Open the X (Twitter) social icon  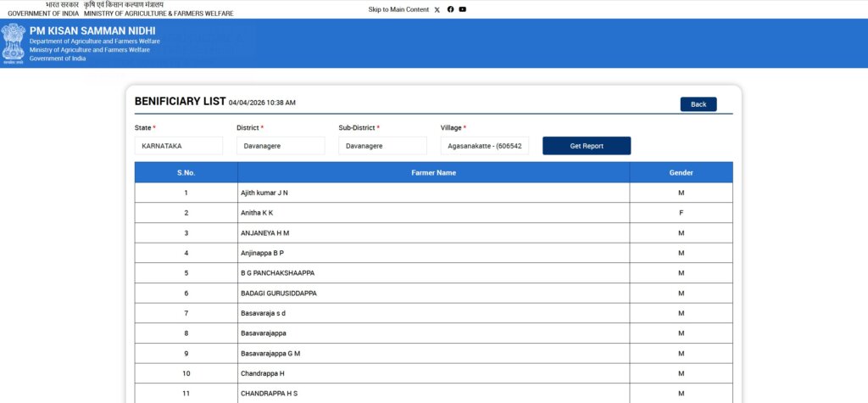coord(437,9)
